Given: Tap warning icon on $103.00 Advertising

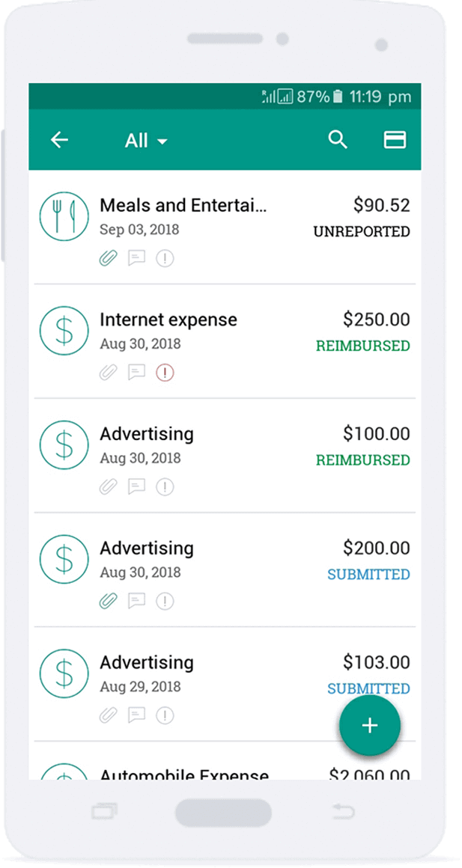Looking at the screenshot, I should pos(165,715).
